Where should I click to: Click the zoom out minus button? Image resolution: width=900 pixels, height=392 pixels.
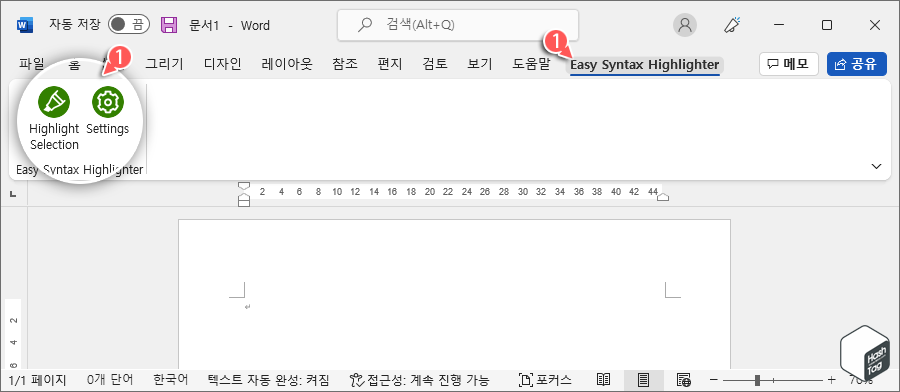[x=713, y=379]
